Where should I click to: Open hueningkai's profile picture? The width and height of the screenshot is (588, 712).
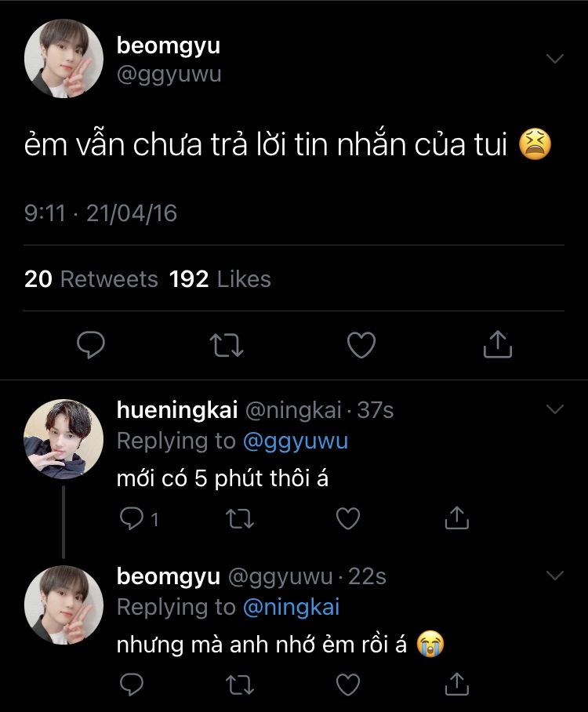coord(64,438)
